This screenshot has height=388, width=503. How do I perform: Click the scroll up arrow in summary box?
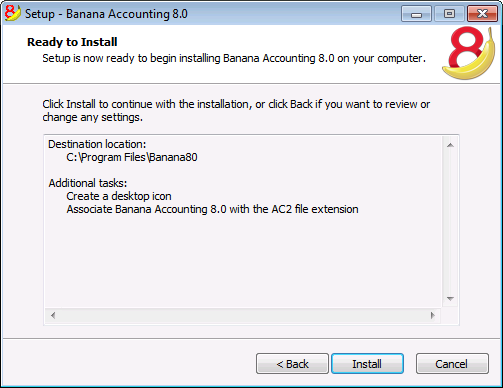[x=450, y=145]
